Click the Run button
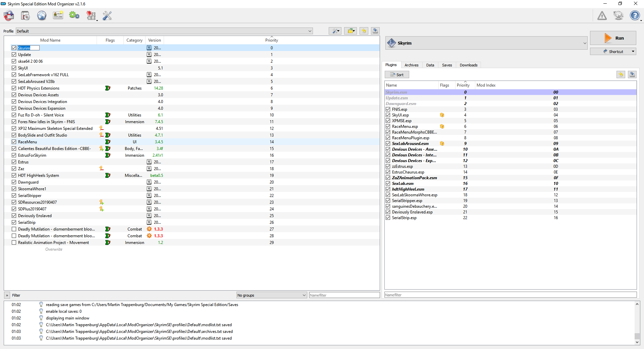The image size is (644, 349). coord(613,38)
